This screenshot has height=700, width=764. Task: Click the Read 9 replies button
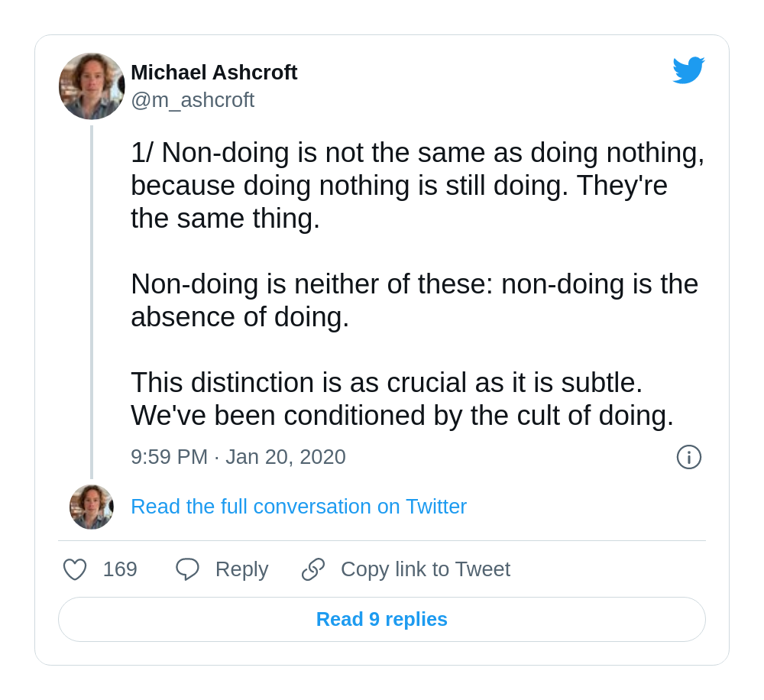(x=382, y=620)
